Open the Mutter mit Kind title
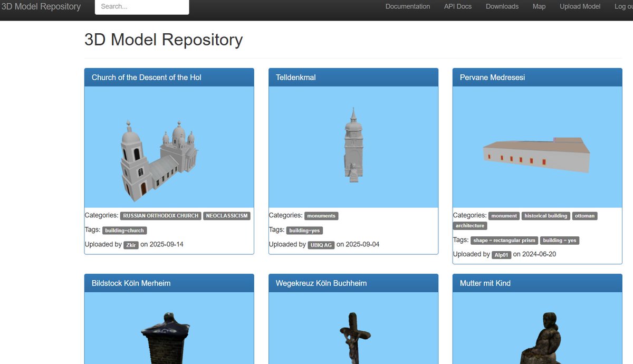The height and width of the screenshot is (364, 633). click(485, 283)
